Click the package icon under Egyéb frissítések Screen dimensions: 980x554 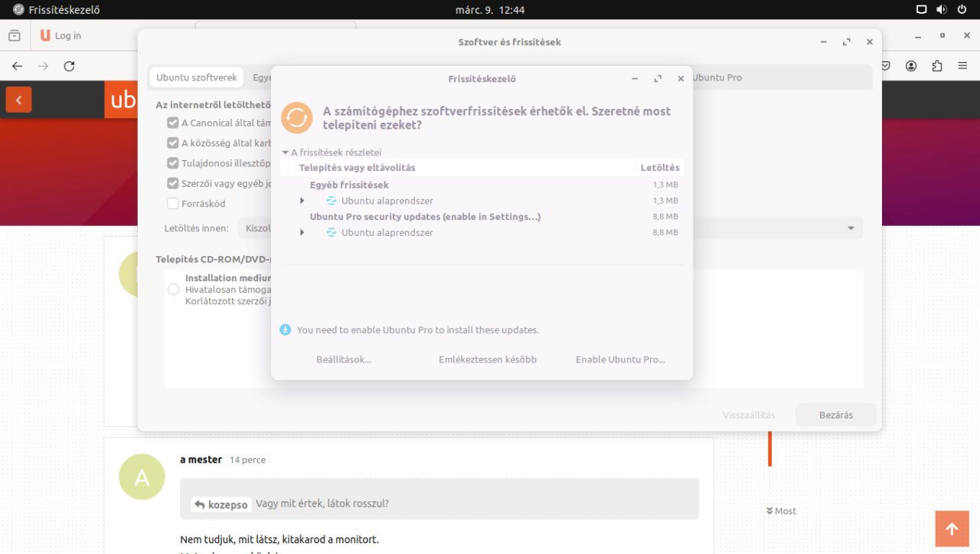pos(332,201)
